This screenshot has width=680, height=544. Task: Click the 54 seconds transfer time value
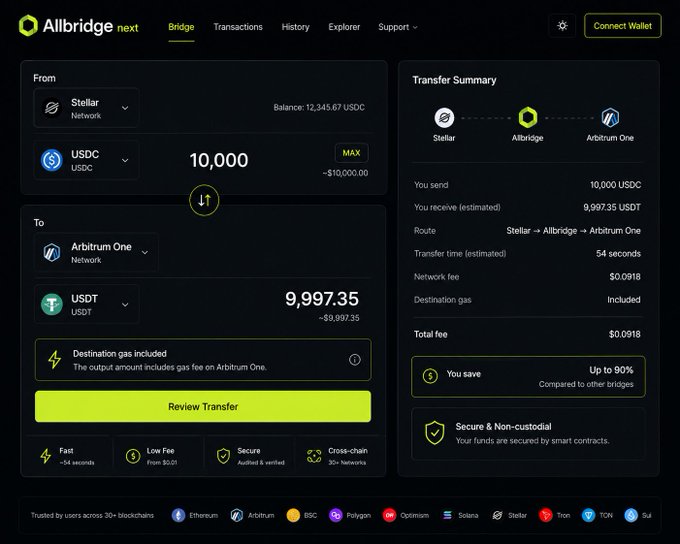618,253
